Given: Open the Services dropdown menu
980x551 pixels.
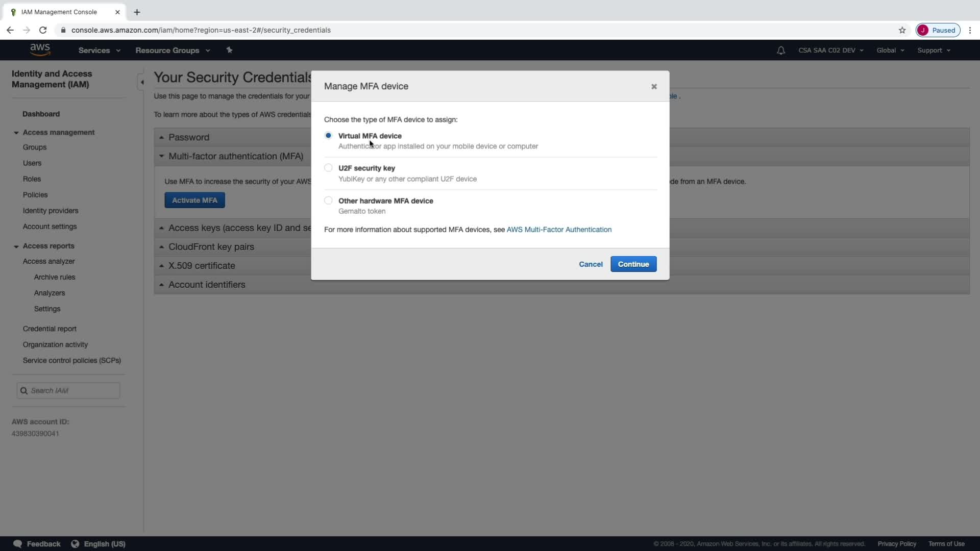Looking at the screenshot, I should pos(99,51).
